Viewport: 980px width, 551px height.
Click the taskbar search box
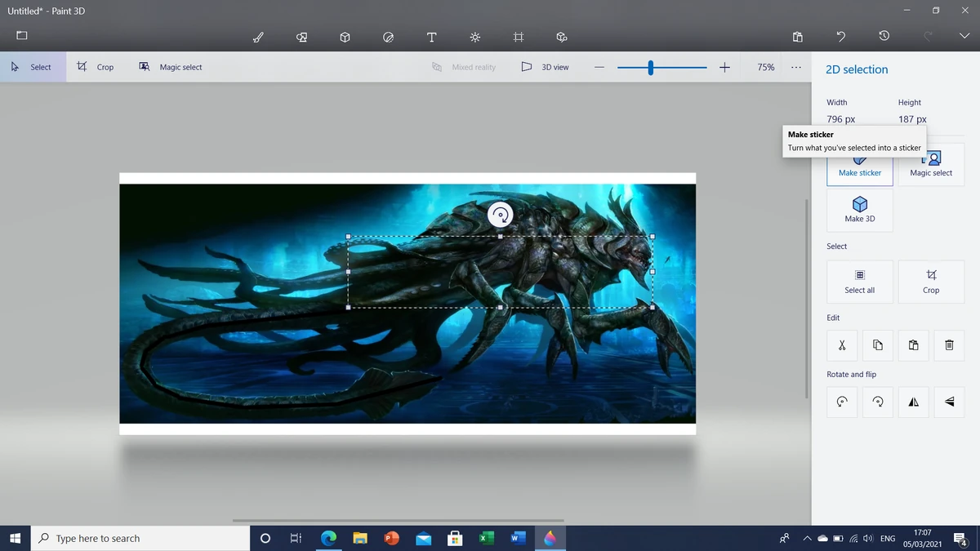click(140, 538)
